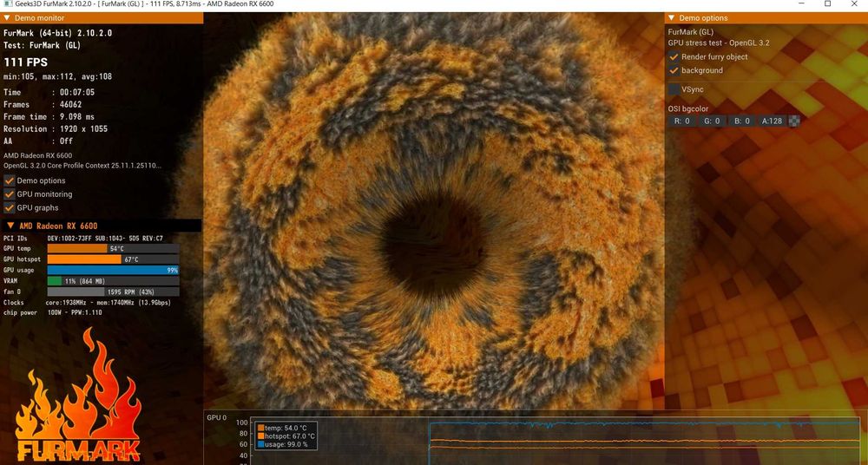Click the Frames 46062 value

pos(70,105)
